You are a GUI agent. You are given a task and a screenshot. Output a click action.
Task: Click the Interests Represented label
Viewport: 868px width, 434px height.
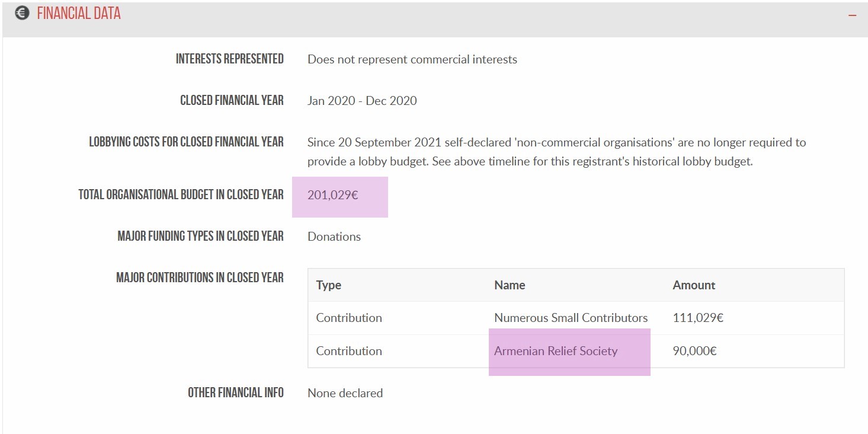click(230, 59)
